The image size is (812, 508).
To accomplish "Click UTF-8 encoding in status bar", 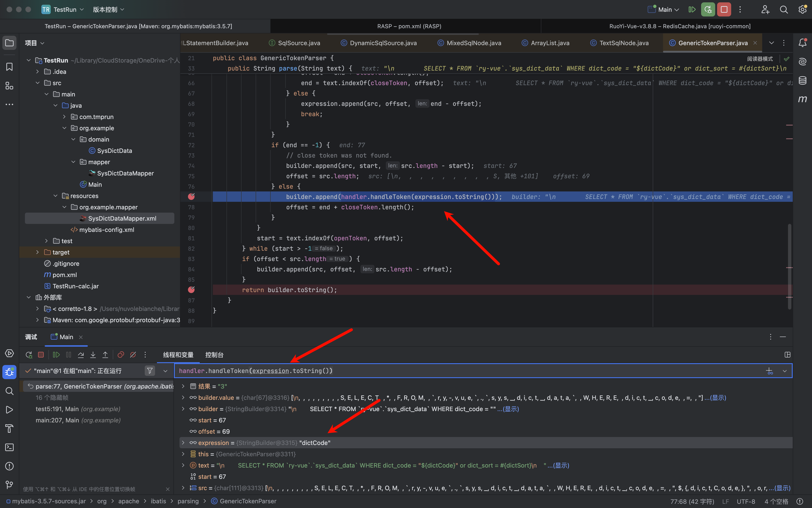I will click(746, 501).
